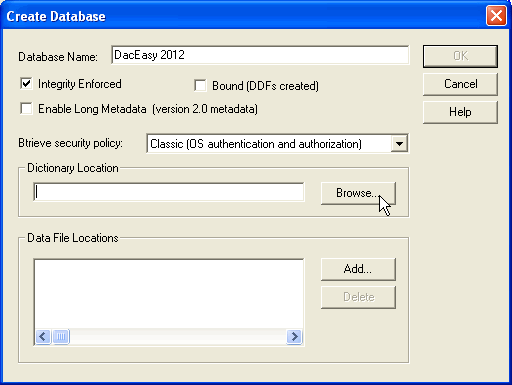This screenshot has height=385, width=512.
Task: Click the Add... button for data files
Action: pyautogui.click(x=358, y=269)
